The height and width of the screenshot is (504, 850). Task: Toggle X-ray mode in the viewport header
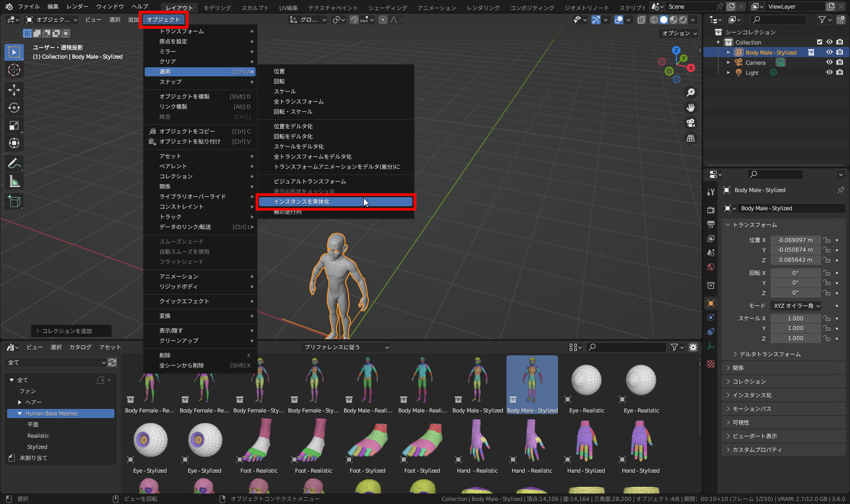click(641, 20)
